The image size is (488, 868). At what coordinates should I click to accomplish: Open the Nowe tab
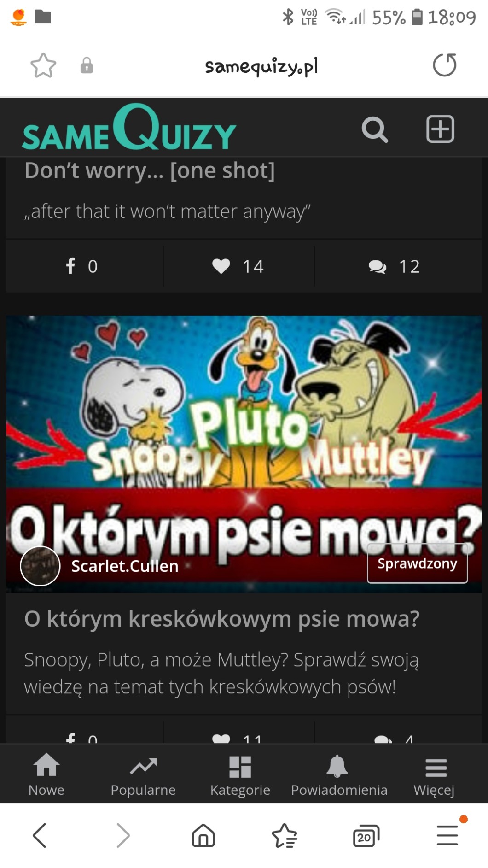[46, 775]
